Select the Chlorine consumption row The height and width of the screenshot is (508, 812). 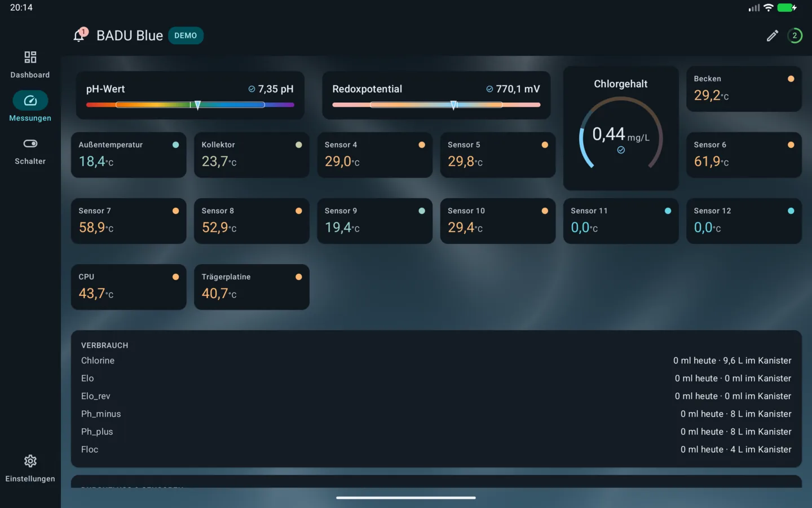[x=436, y=361]
